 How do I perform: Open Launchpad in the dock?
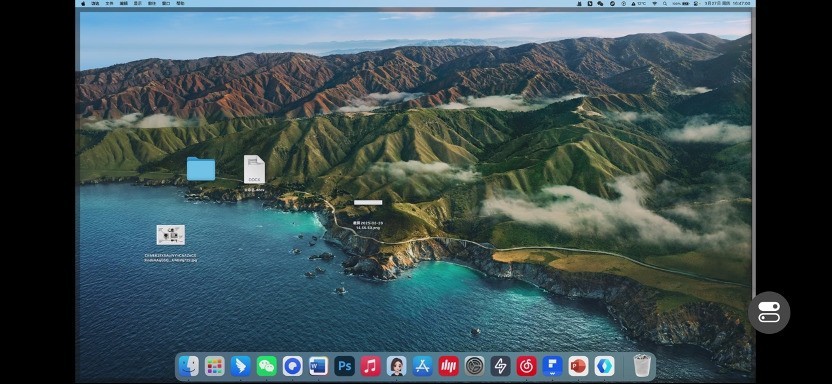tap(214, 366)
